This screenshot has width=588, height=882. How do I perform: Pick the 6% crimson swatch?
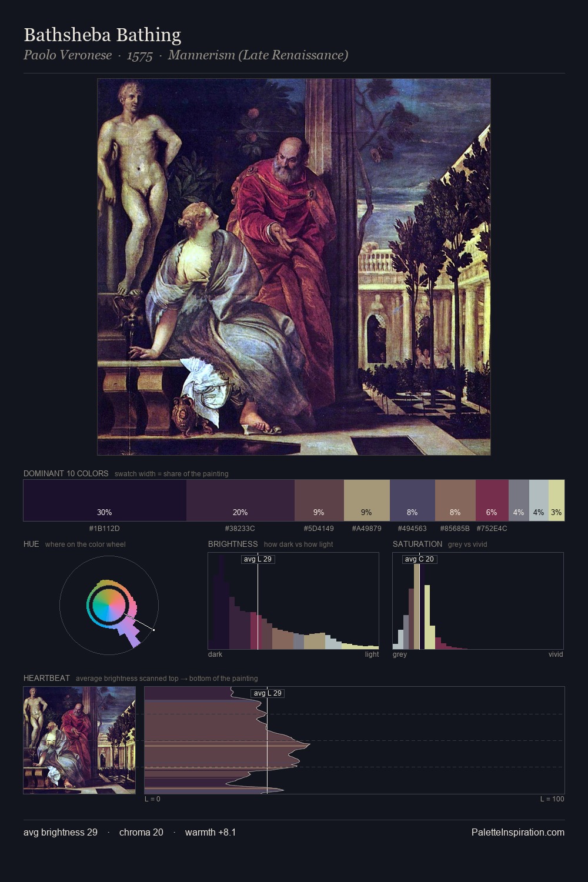point(492,500)
